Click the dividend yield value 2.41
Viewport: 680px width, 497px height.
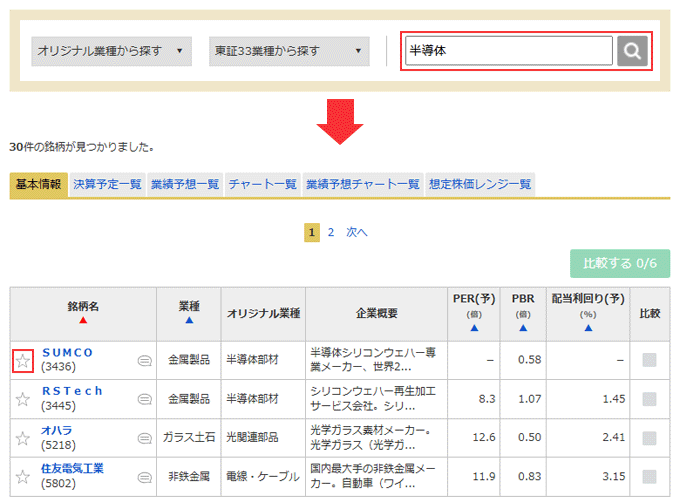pos(614,437)
